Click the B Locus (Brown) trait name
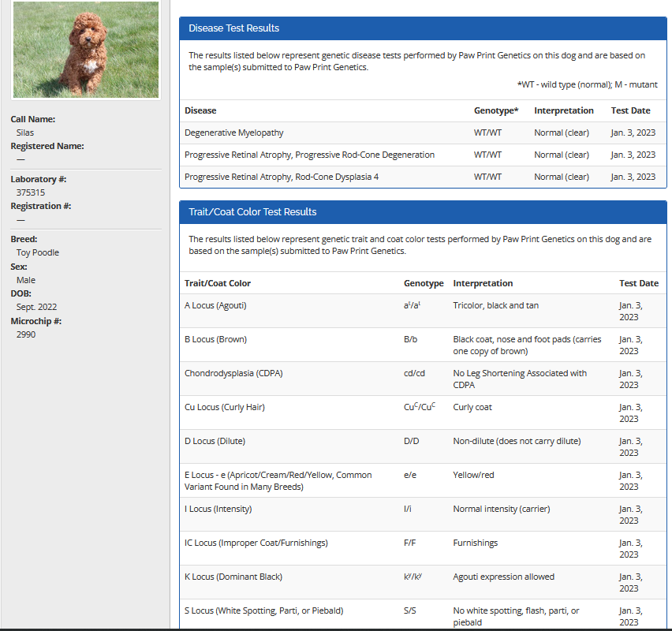Screen dimensions: 672x631 click(x=215, y=339)
